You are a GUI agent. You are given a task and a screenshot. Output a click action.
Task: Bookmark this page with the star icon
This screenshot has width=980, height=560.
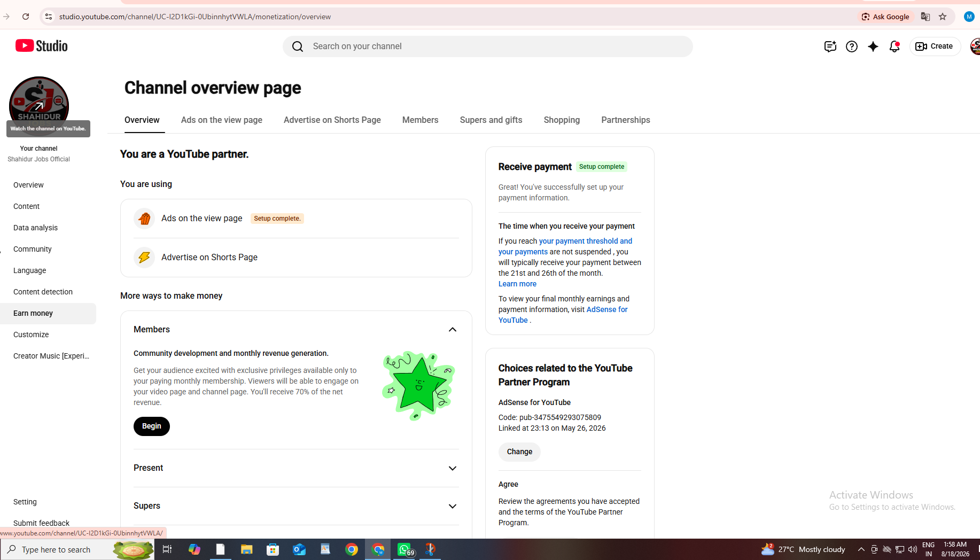(x=943, y=17)
